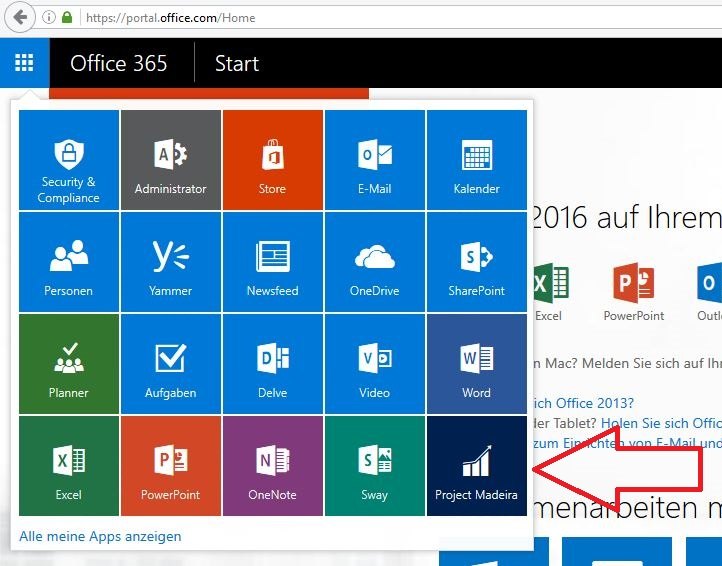Click 'Alle meine Apps anzeigen' link
722x566 pixels.
(x=100, y=537)
